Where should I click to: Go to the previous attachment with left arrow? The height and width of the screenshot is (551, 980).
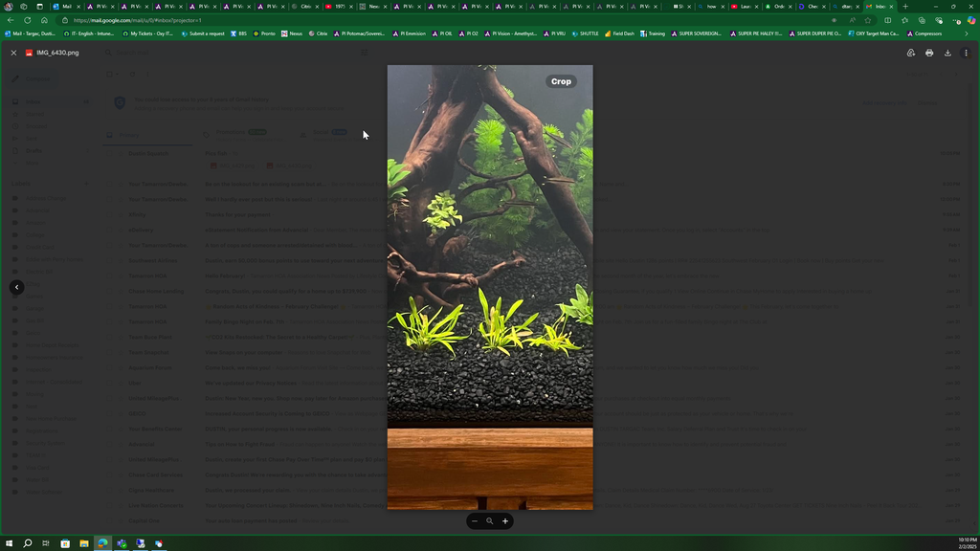click(17, 287)
